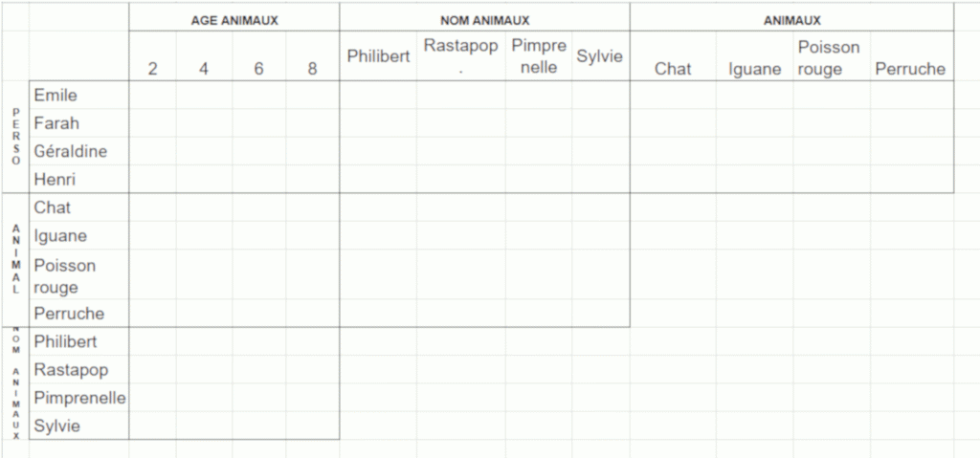Click the Perruche column header cell
Screen dimensions: 980x458
909,68
